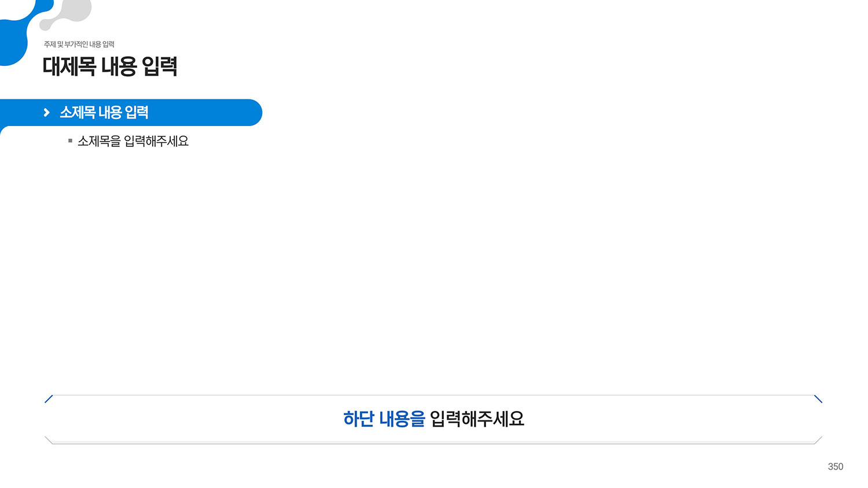The height and width of the screenshot is (488, 868).
Task: Click the top border line of bottom box
Action: (433, 395)
